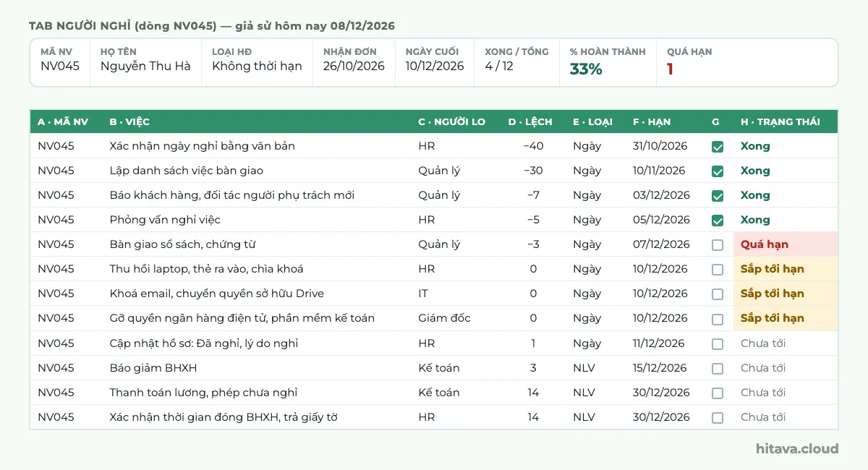Select the 'D · LỆCH' column header
The width and height of the screenshot is (868, 470).
(x=530, y=121)
